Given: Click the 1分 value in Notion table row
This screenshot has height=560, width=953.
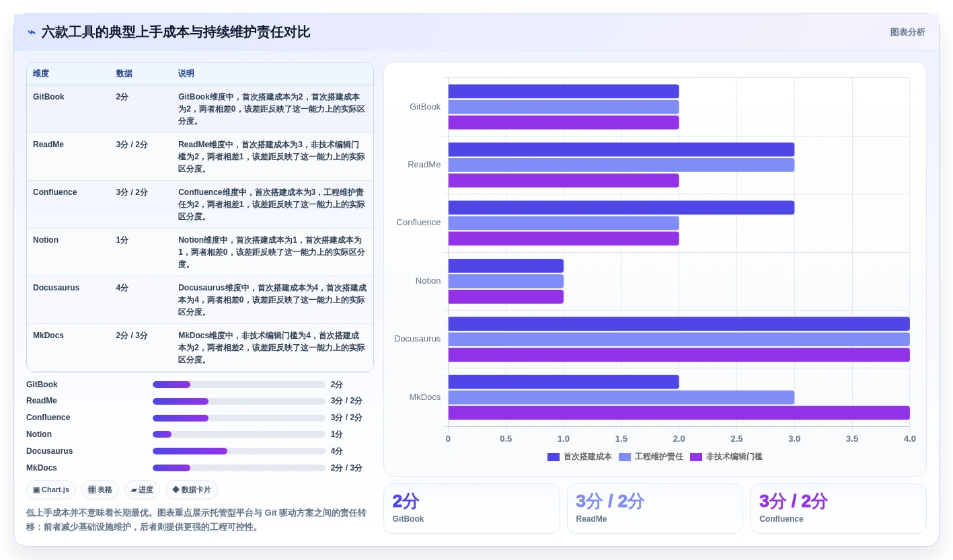Looking at the screenshot, I should click(122, 240).
